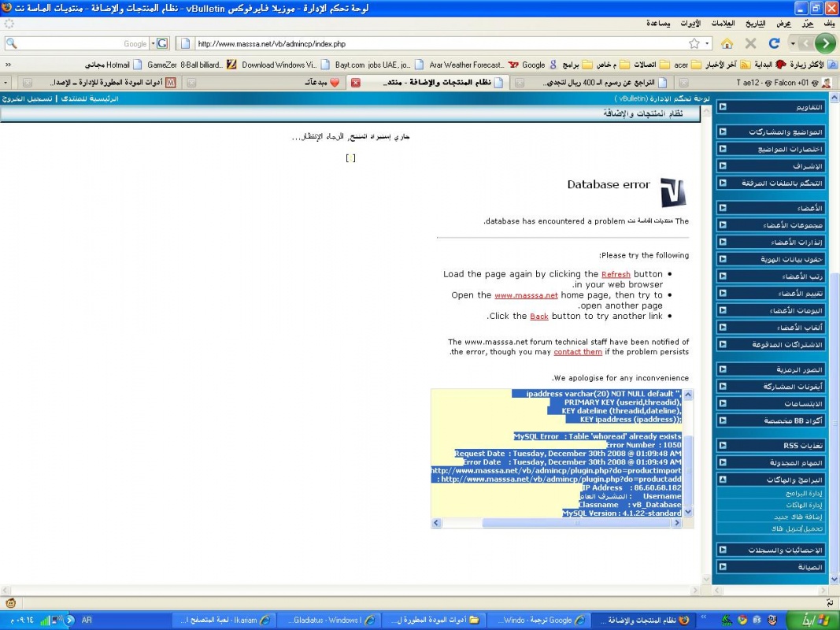Click the stop loading X icon
Image resolution: width=840 pixels, height=630 pixels.
tap(750, 43)
